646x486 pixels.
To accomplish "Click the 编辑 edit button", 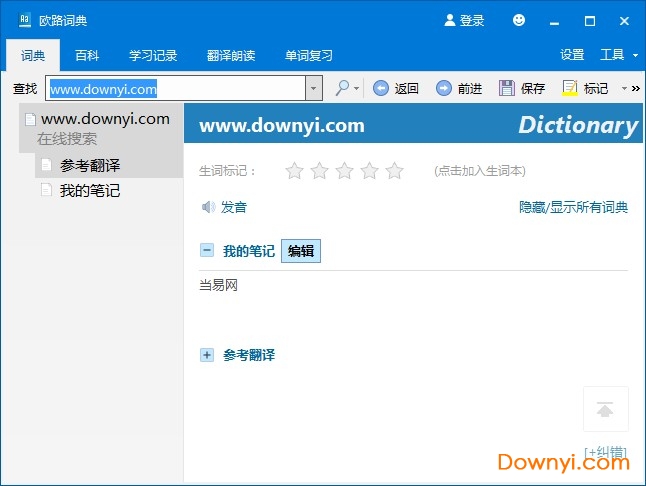I will 301,251.
